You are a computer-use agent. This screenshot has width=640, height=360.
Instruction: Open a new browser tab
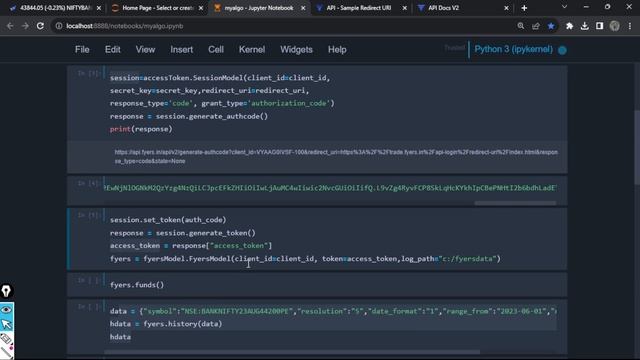tap(524, 8)
